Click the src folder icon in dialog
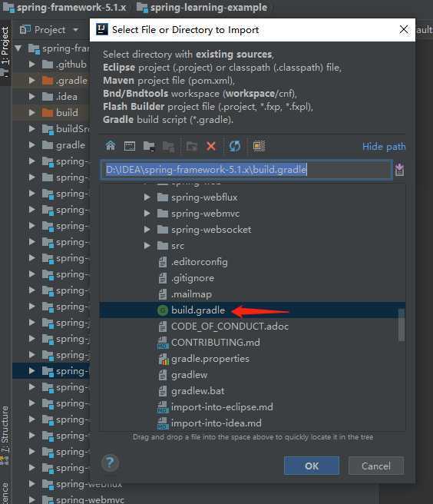Viewport: 433px width, 504px height. [x=163, y=246]
